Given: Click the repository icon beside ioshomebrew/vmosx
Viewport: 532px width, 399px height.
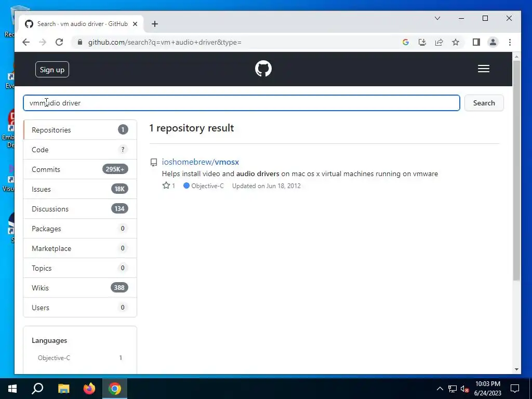Looking at the screenshot, I should tap(154, 163).
